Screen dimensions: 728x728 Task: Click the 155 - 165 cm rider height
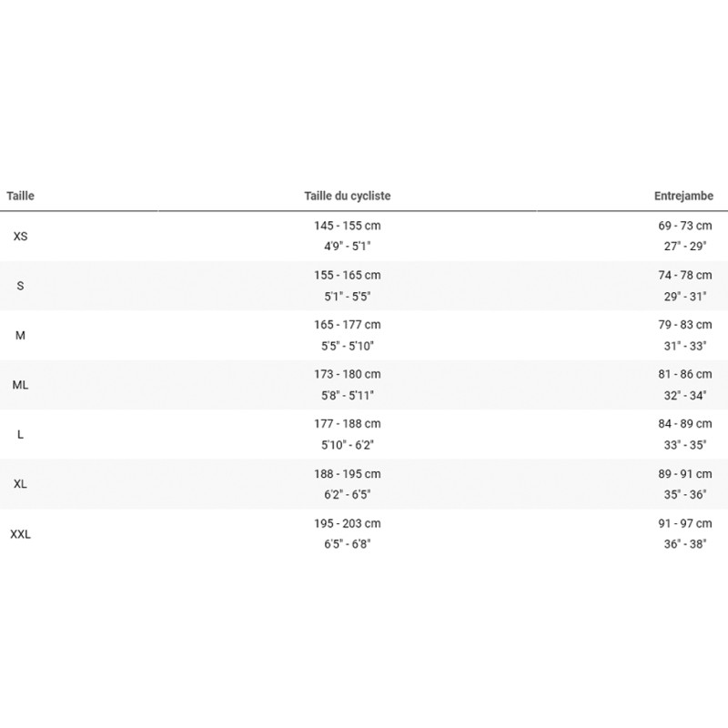[348, 276]
